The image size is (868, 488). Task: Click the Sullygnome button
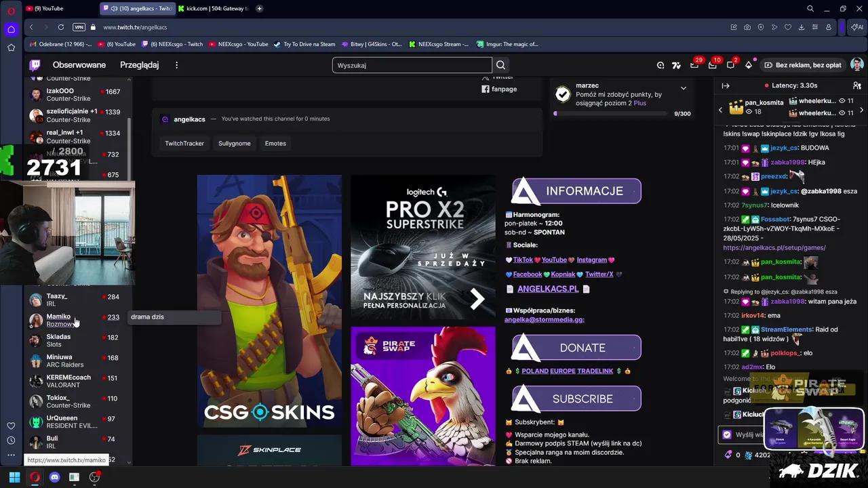point(235,143)
